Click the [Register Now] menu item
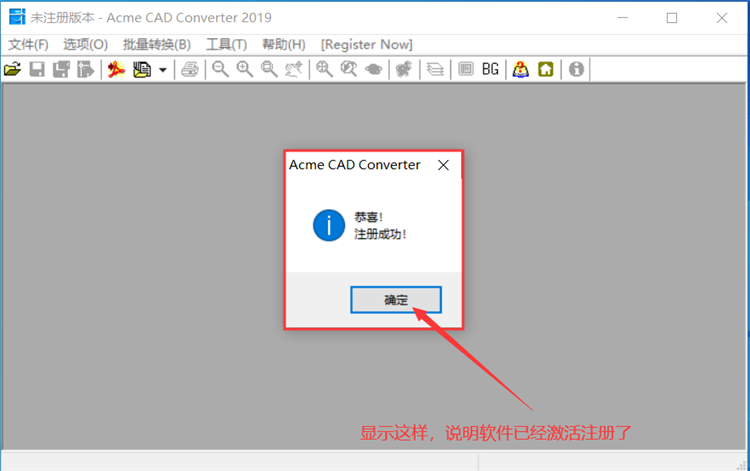 point(366,44)
